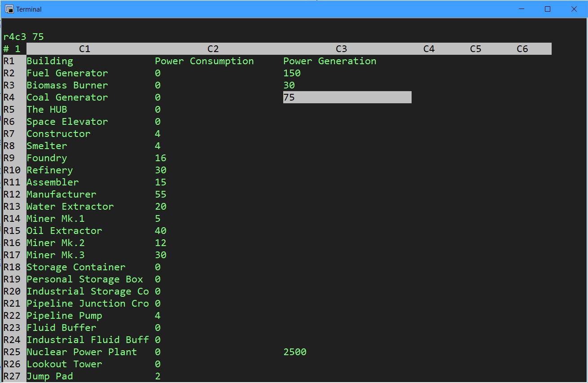Select the 'Manufacturer' cell
588x383 pixels.
pyautogui.click(x=61, y=194)
